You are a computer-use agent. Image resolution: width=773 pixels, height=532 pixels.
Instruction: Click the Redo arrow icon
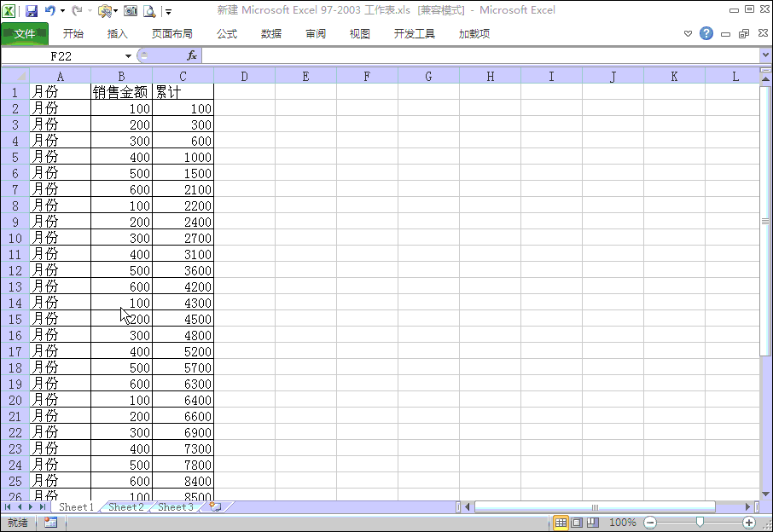pos(77,10)
